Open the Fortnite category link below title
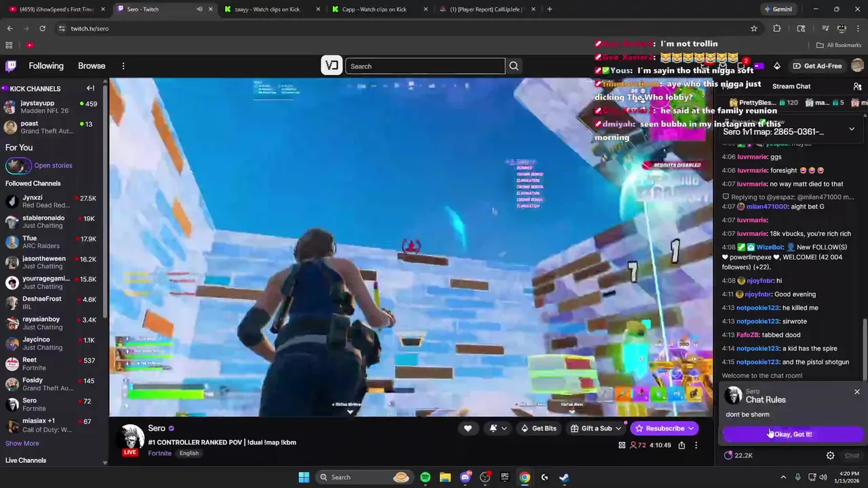The width and height of the screenshot is (868, 488). click(x=159, y=453)
